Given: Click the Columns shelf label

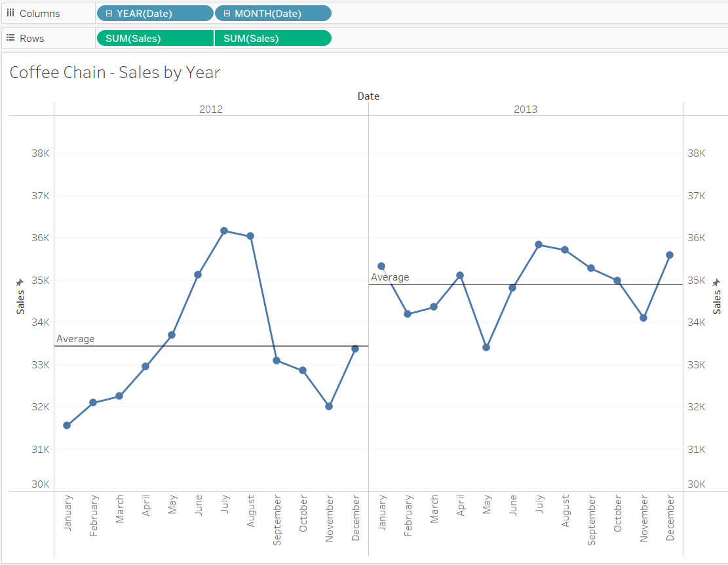Looking at the screenshot, I should pos(39,14).
